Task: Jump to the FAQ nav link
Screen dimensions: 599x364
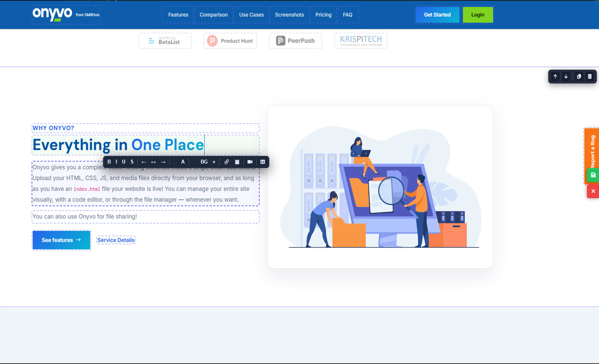Action: point(348,15)
